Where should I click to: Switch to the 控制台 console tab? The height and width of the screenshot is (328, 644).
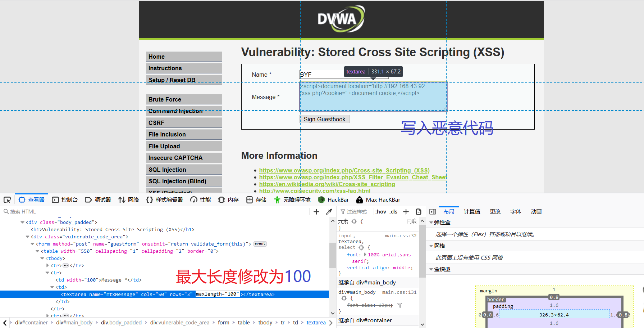(65, 200)
